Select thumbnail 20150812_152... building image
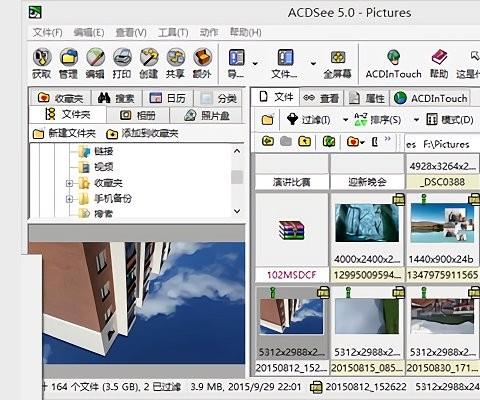 tap(291, 316)
